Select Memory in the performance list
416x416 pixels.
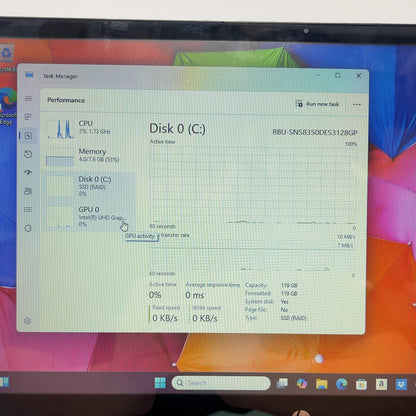pyautogui.click(x=90, y=156)
